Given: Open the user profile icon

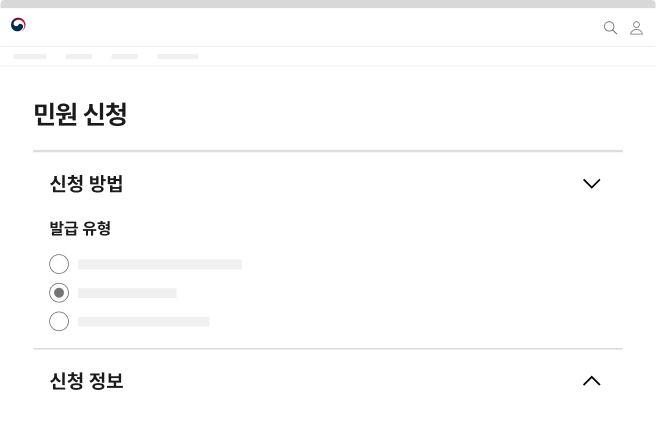Looking at the screenshot, I should (x=636, y=28).
